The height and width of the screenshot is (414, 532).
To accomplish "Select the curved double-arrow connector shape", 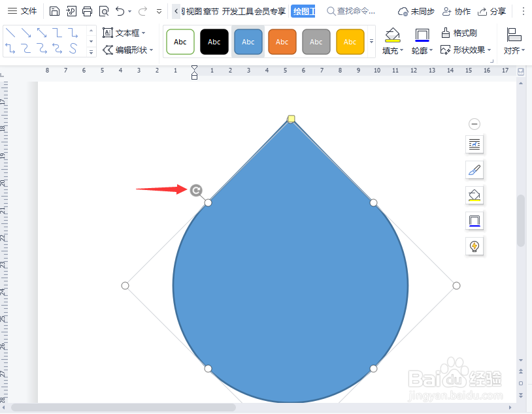I will (58, 48).
